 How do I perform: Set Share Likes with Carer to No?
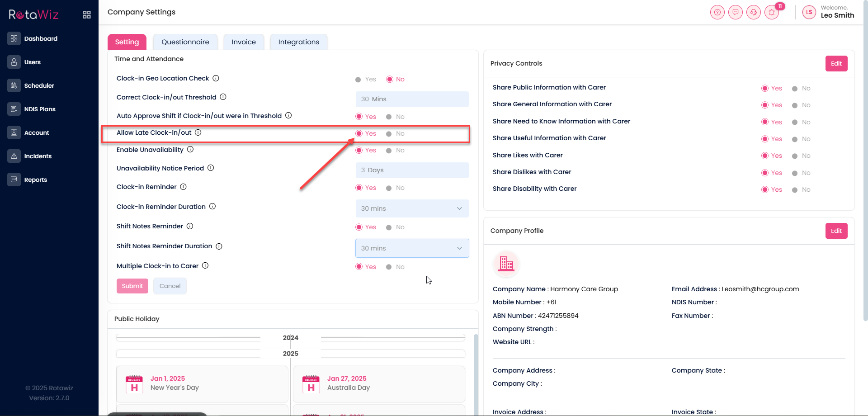click(x=795, y=156)
